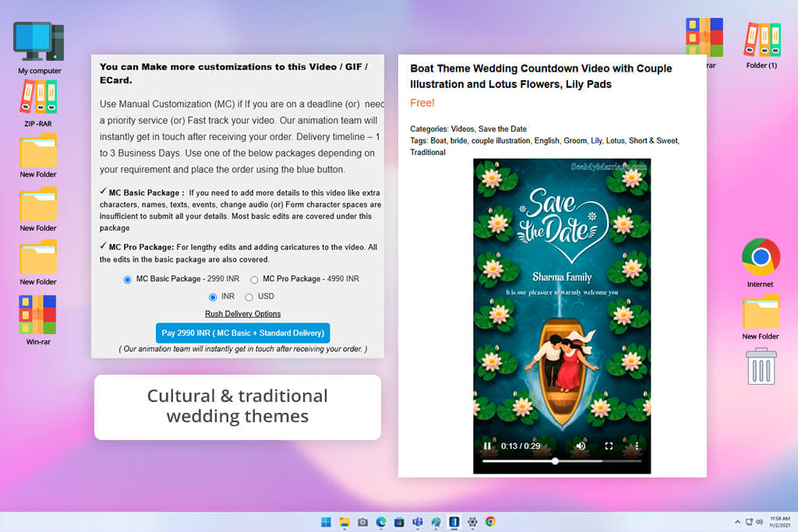Click the English tag

(546, 141)
